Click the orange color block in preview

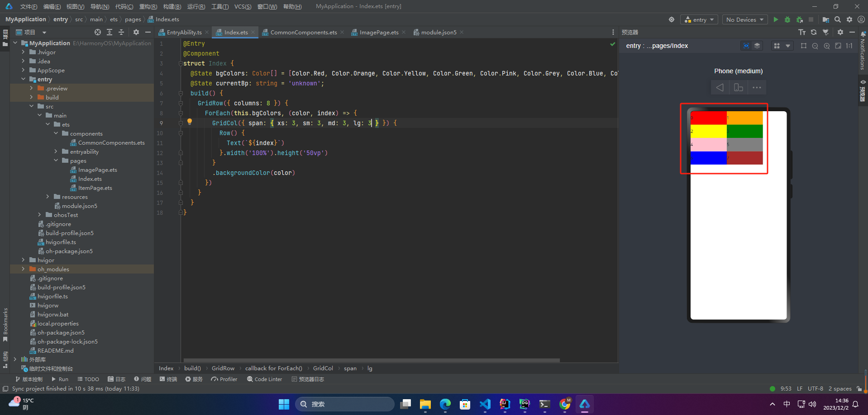pyautogui.click(x=744, y=118)
